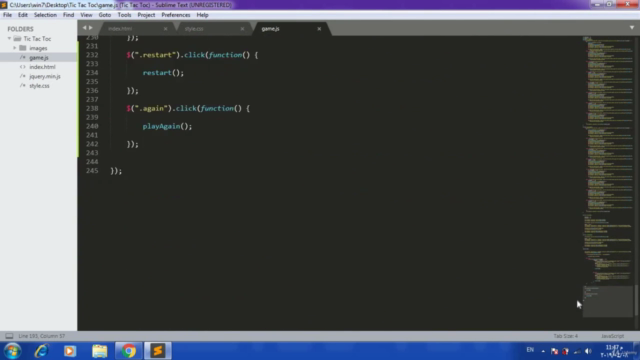Expand the images folder
The width and height of the screenshot is (640, 360).
click(15, 48)
